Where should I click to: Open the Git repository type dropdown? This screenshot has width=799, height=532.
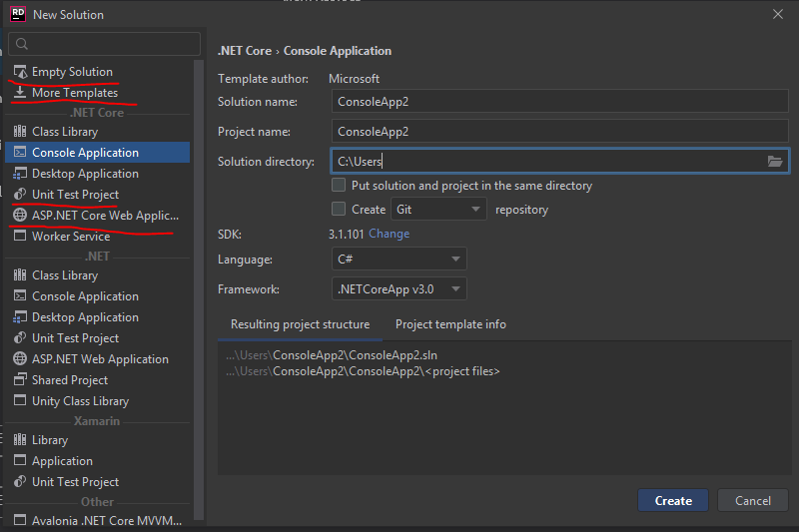pyautogui.click(x=437, y=210)
